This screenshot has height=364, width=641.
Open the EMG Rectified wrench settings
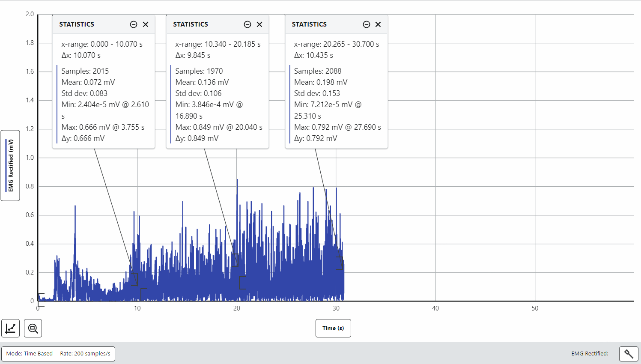pyautogui.click(x=629, y=354)
